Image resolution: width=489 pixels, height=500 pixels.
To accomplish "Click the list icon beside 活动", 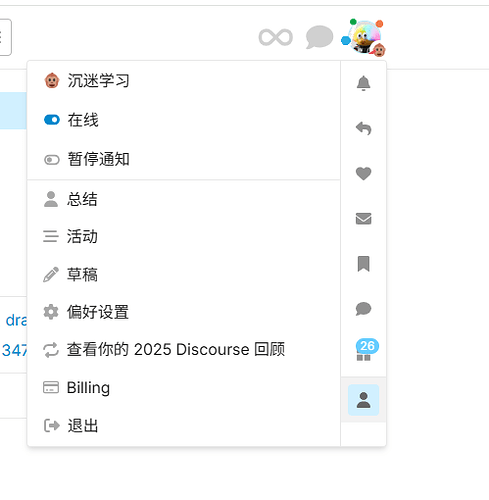I will pyautogui.click(x=51, y=236).
